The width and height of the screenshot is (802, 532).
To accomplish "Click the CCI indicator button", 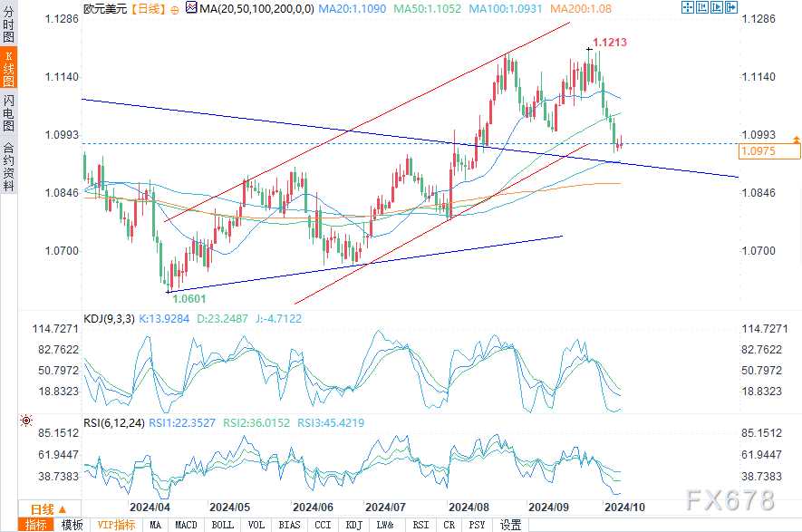I will 322,525.
